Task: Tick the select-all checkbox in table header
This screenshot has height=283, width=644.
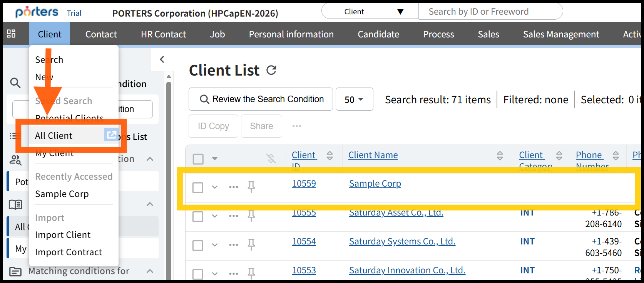Action: pyautogui.click(x=198, y=159)
